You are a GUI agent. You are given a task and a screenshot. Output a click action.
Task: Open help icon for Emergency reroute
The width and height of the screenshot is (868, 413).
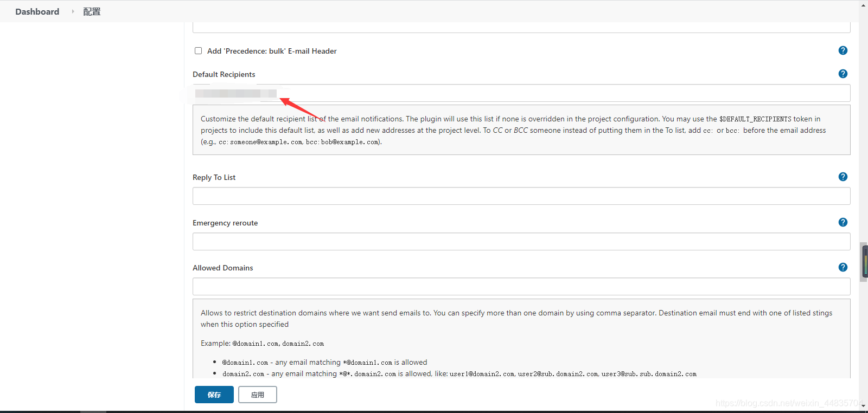pos(843,222)
